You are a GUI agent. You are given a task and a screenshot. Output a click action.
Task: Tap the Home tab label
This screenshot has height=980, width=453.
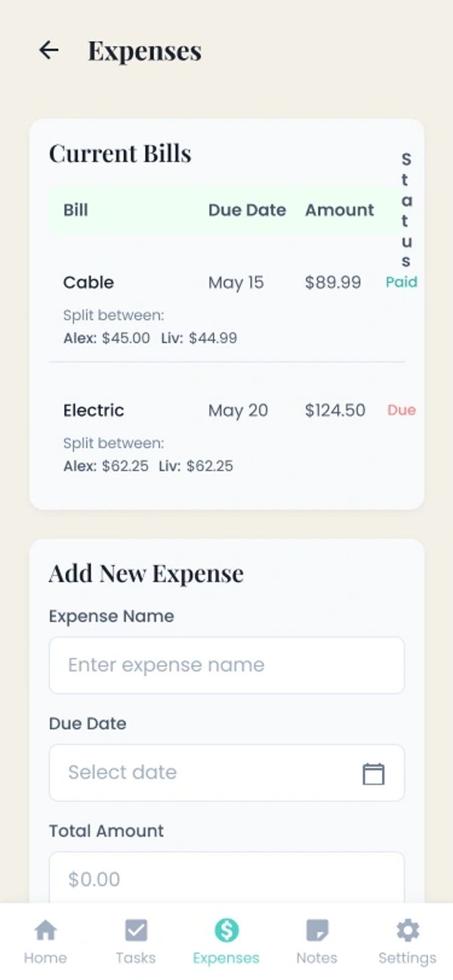(45, 958)
